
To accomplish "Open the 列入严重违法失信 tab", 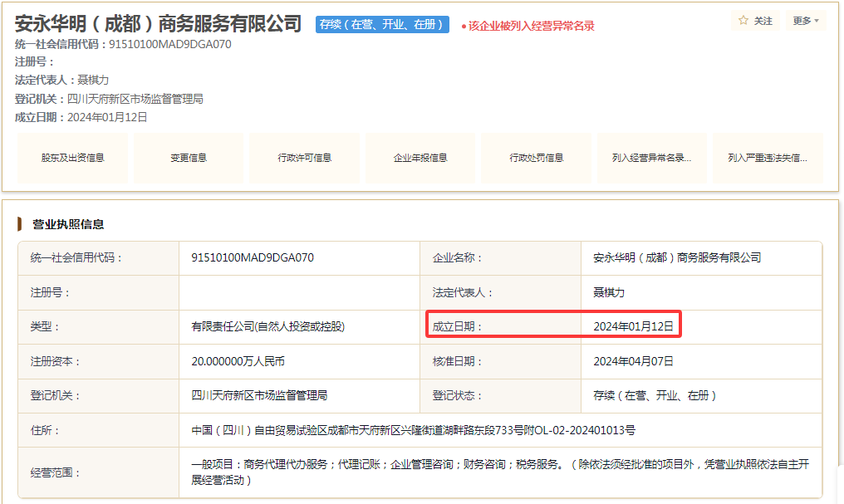I will click(768, 158).
